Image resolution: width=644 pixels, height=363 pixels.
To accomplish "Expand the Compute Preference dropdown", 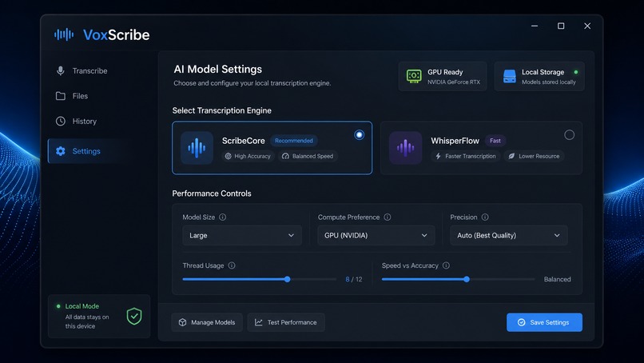I will pyautogui.click(x=376, y=236).
